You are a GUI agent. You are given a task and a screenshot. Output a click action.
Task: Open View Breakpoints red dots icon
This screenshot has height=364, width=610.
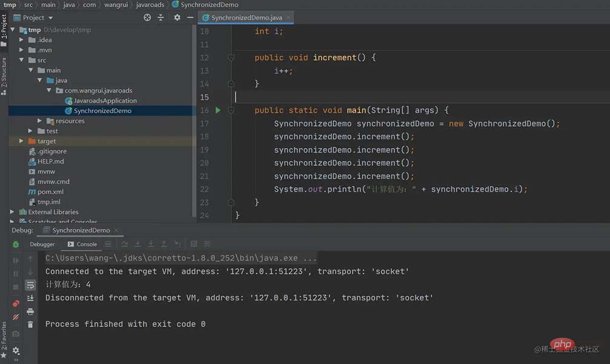point(16,303)
